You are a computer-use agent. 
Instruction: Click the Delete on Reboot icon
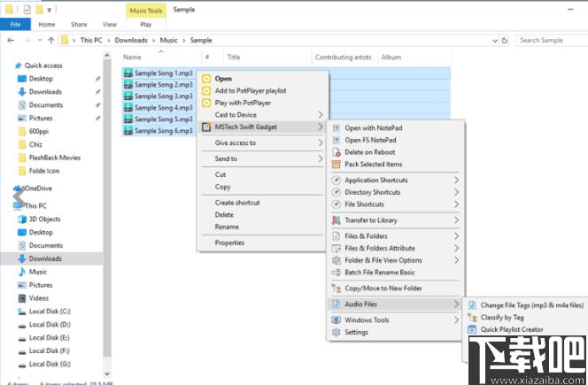tap(337, 151)
